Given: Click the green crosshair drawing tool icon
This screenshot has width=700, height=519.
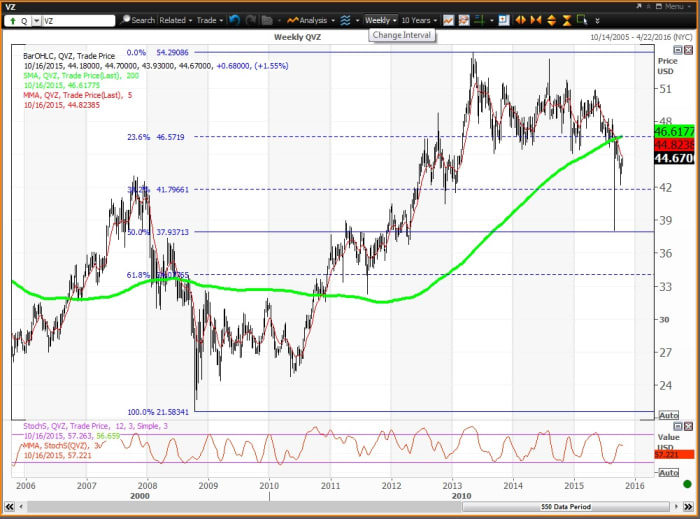Looking at the screenshot, I should 479,20.
